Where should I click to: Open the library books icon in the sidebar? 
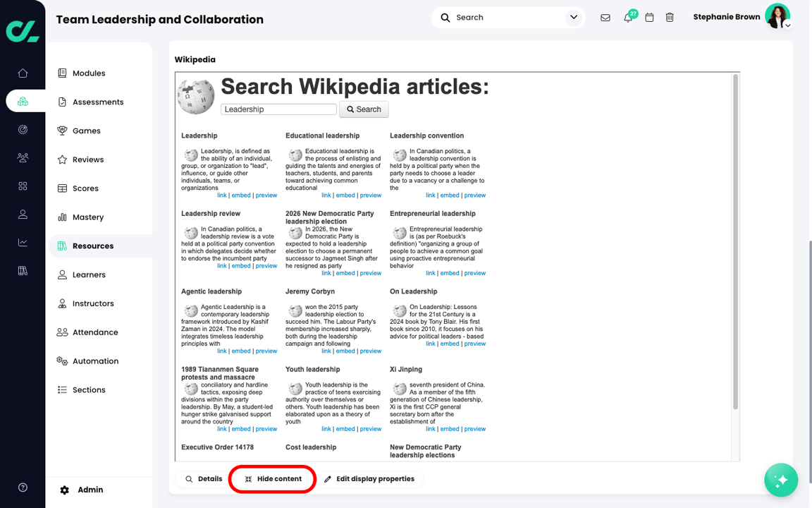coord(23,270)
